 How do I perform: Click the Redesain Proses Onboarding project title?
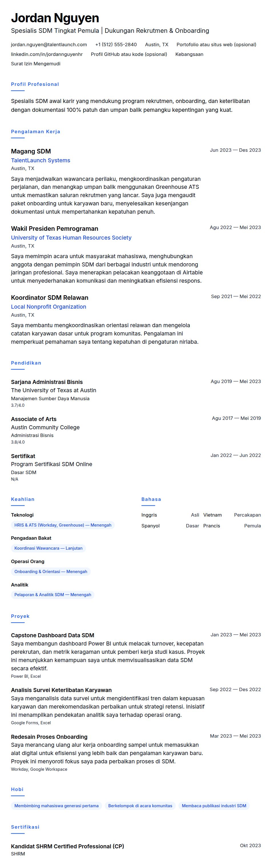pos(49,737)
